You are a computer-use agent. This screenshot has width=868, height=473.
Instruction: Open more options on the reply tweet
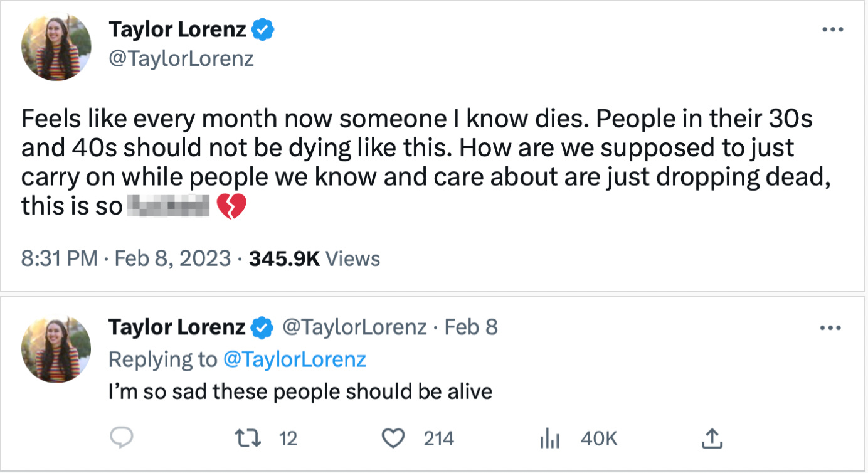pos(832,327)
